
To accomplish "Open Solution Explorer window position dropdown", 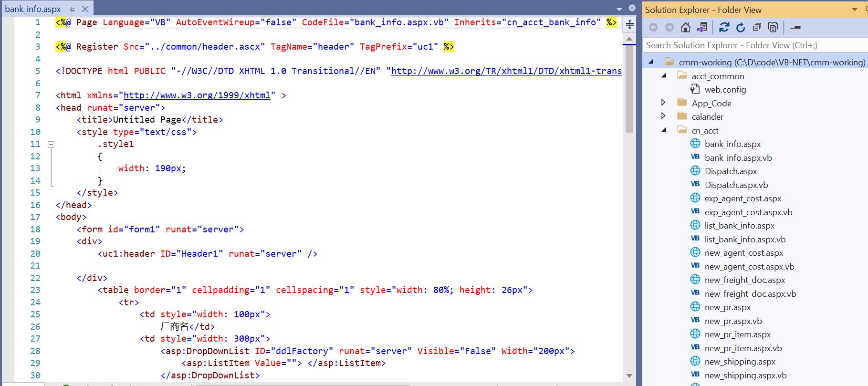I will point(854,10).
